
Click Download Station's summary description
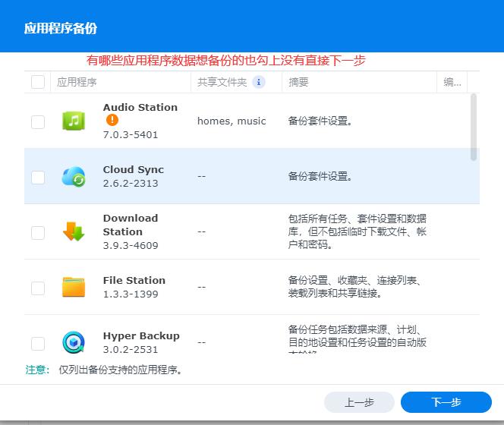[x=357, y=231]
